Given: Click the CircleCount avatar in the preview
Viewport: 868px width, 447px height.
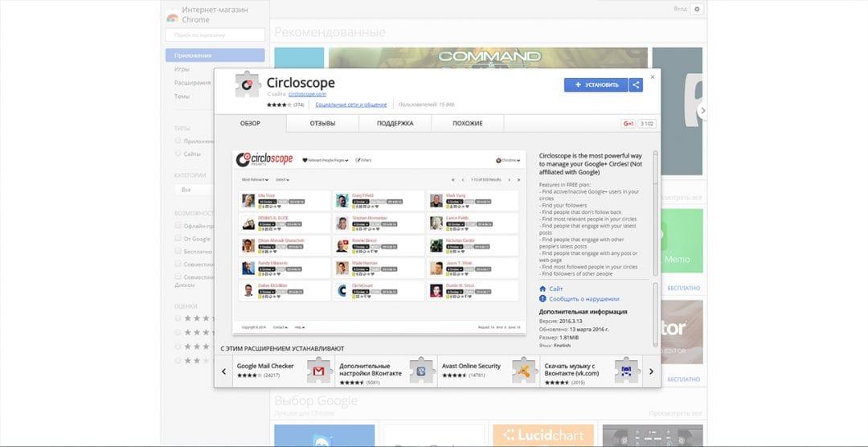Looking at the screenshot, I should point(342,290).
